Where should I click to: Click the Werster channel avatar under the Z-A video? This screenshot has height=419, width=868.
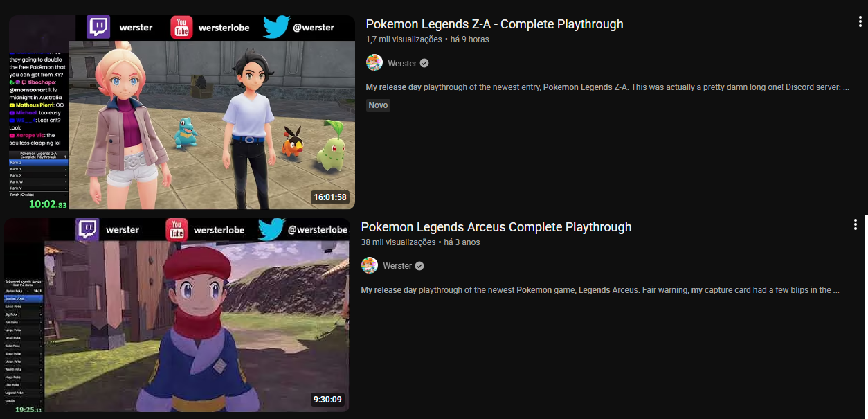click(x=374, y=63)
